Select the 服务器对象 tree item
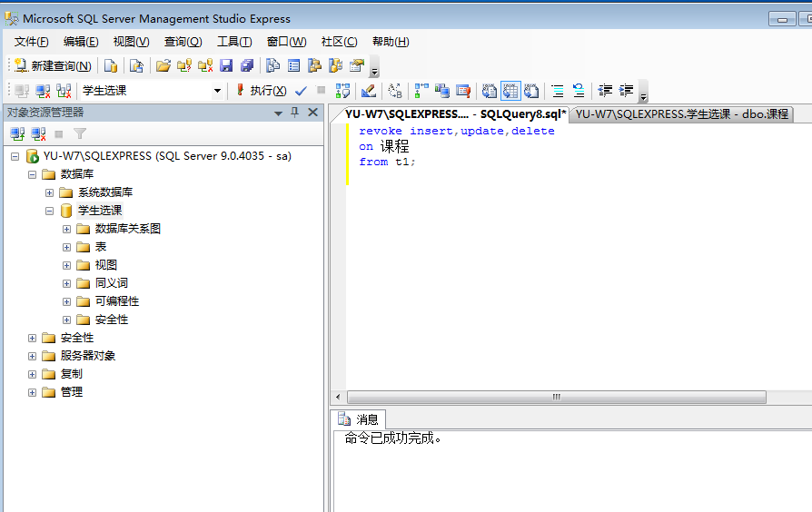 [87, 356]
